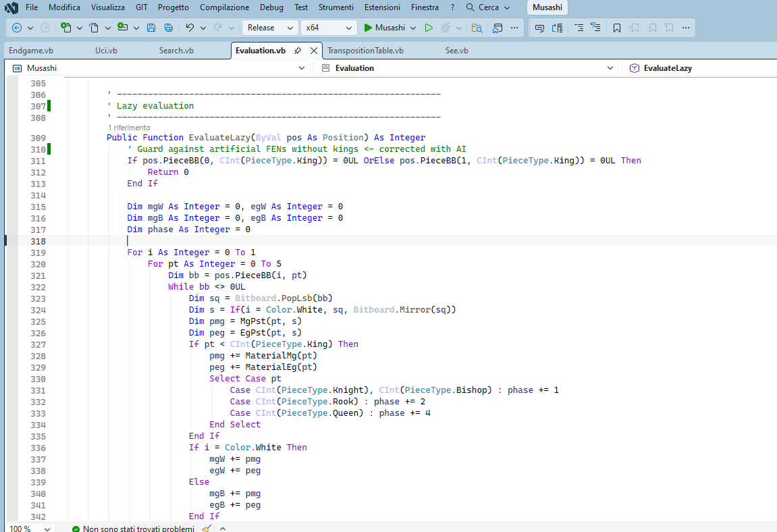
Task: Click the comment selected lines icon
Action: coord(579,28)
